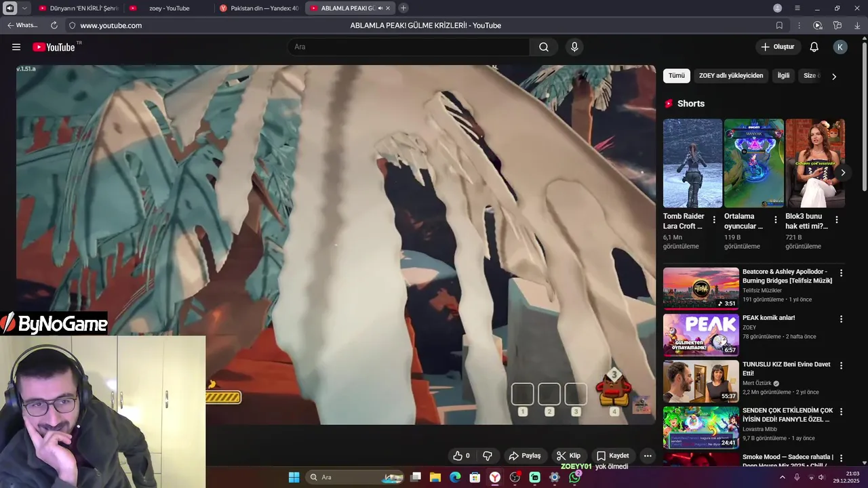The height and width of the screenshot is (488, 868).
Task: Click the Oluştur create button
Action: [777, 47]
